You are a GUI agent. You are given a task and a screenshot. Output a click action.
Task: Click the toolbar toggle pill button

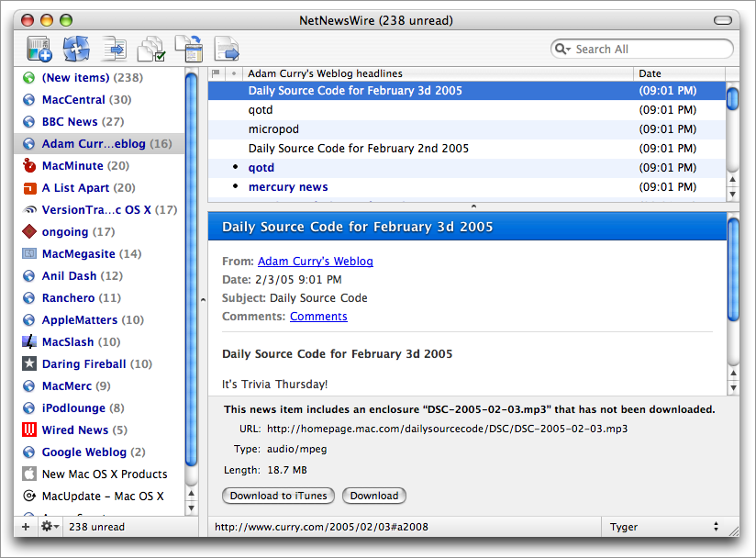[x=723, y=20]
